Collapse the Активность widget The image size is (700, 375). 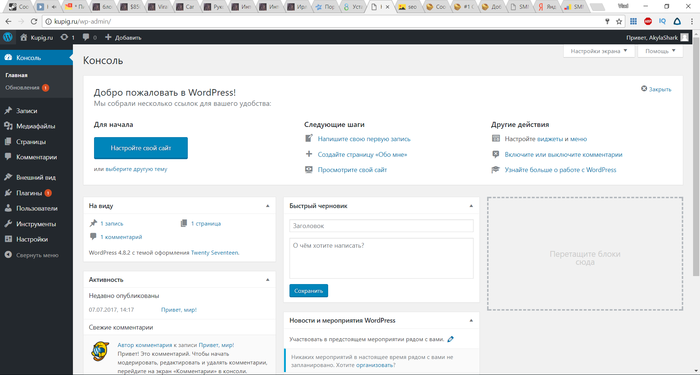(x=267, y=280)
